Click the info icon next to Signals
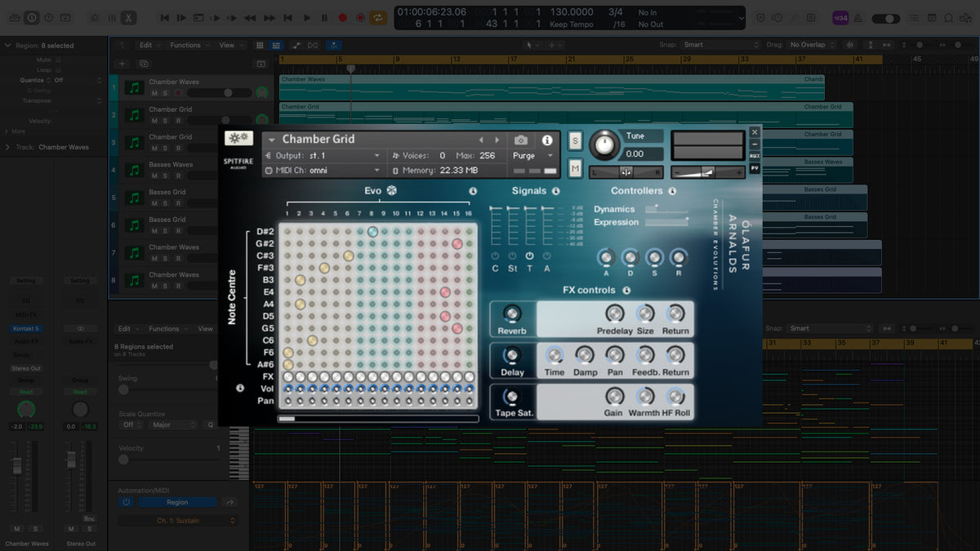 point(556,191)
